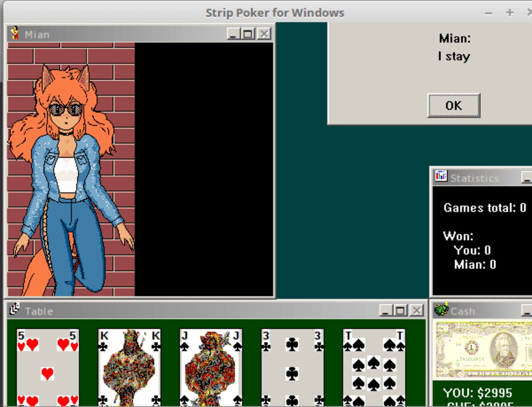Close the Mian character window
Image resolution: width=532 pixels, height=407 pixels.
[x=264, y=34]
